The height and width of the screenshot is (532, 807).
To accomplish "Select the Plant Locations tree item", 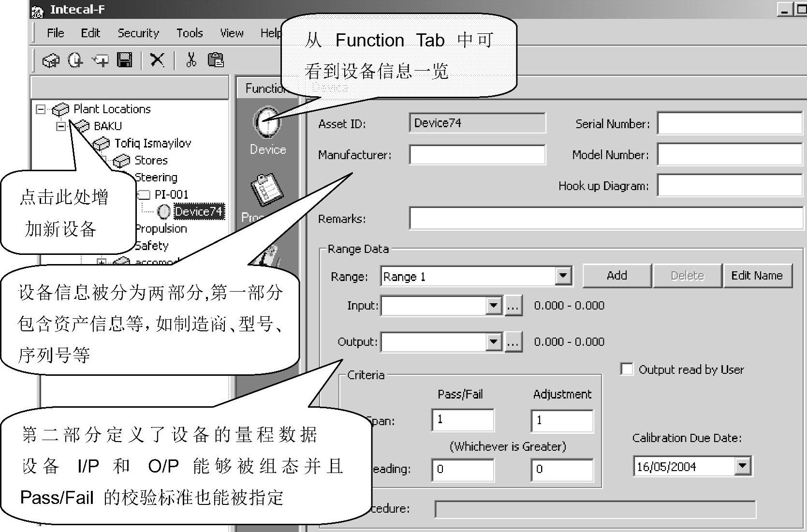I will 112,109.
